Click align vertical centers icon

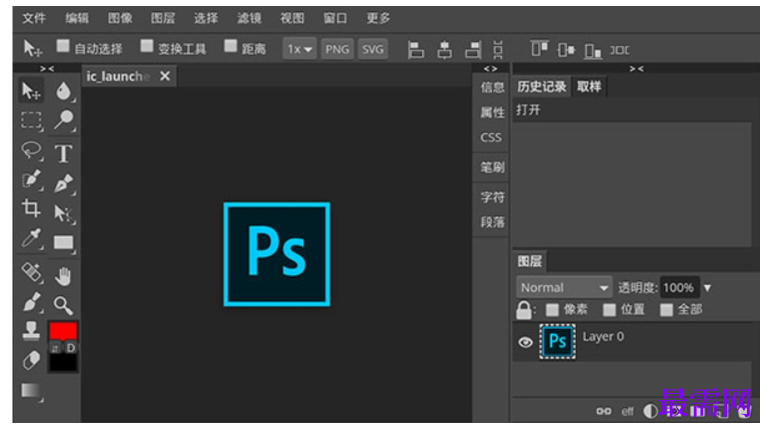566,50
